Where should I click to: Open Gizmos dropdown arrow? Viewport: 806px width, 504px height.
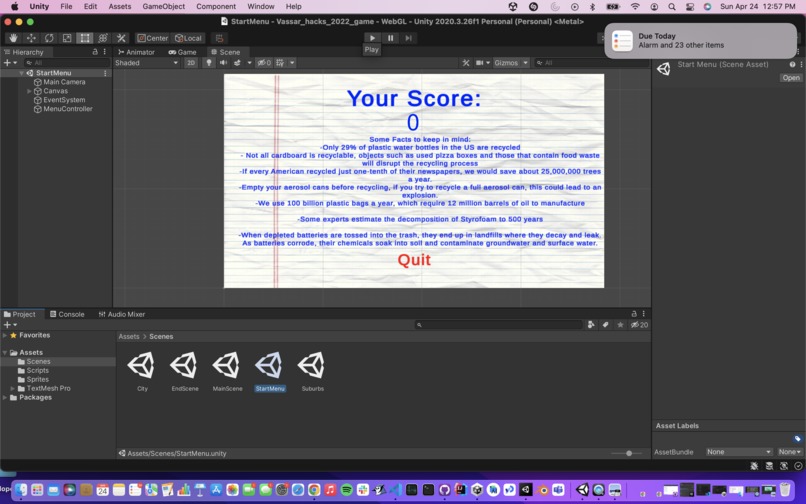click(525, 63)
